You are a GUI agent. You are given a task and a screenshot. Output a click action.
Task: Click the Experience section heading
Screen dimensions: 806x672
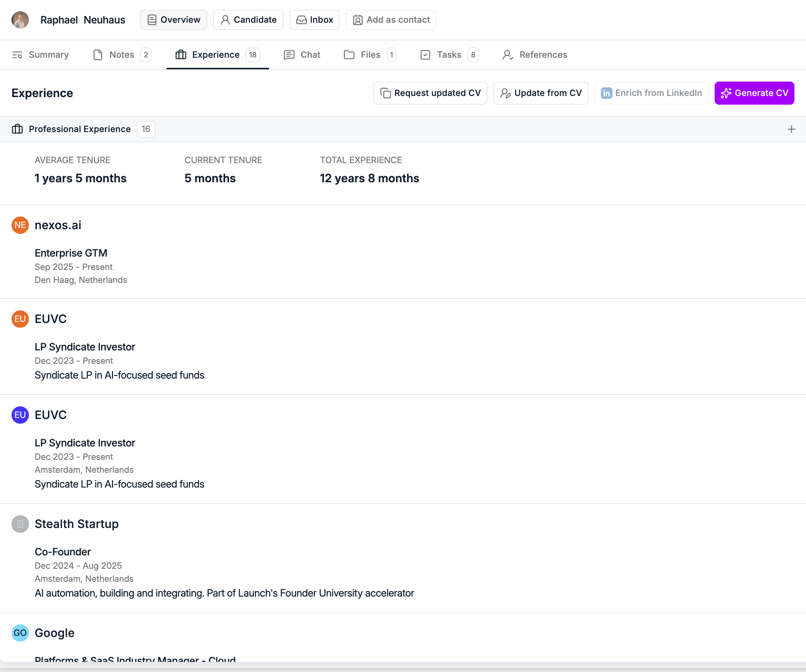[42, 93]
